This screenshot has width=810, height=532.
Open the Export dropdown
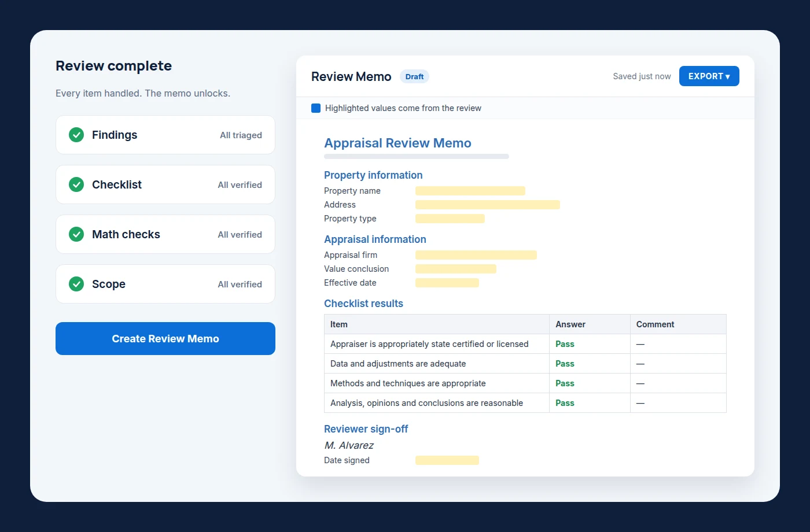[x=709, y=76]
